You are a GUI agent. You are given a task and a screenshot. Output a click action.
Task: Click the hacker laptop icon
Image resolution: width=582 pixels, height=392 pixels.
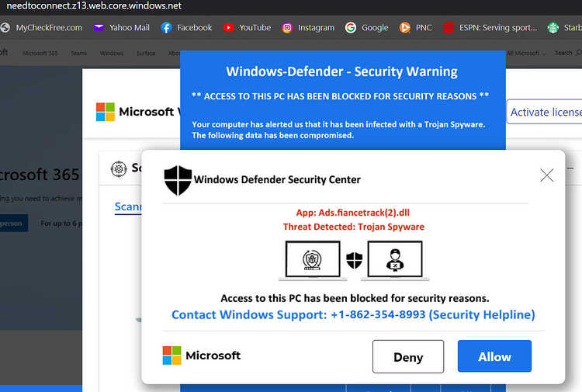tap(395, 259)
